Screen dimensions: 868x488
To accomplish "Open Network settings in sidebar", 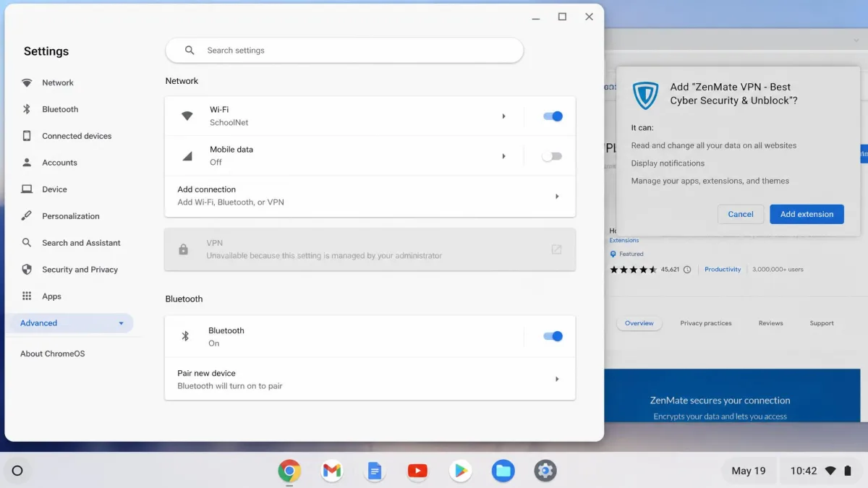I will 58,82.
